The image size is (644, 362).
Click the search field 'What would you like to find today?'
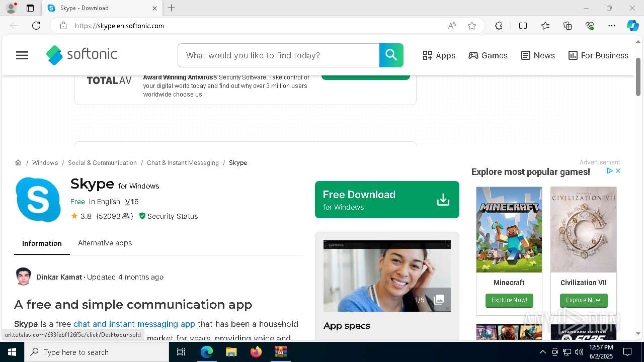click(278, 55)
